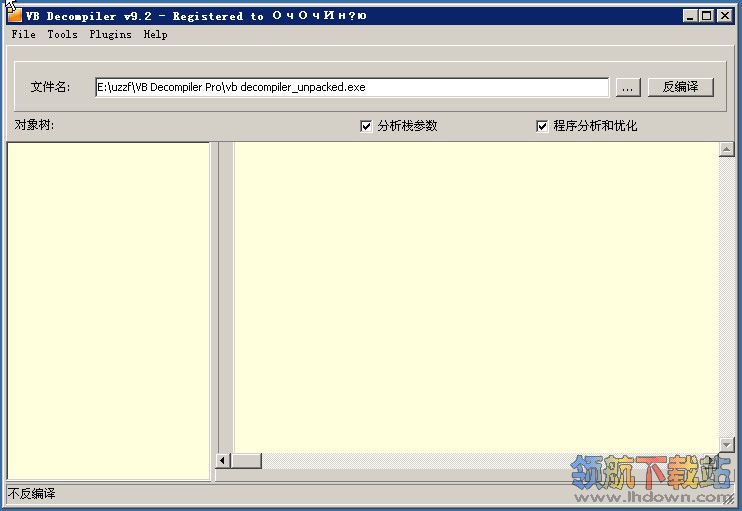Click the 对象树 label
The image size is (742, 511).
coord(34,125)
